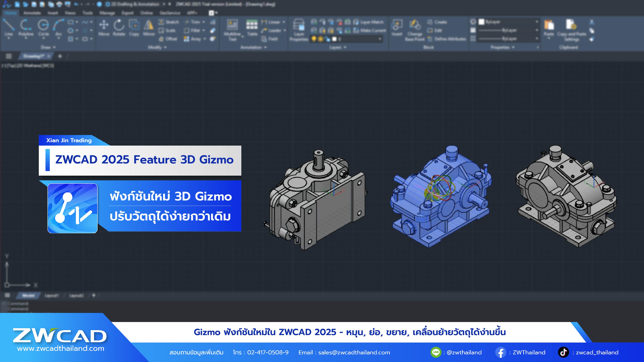This screenshot has width=644, height=362.
Task: Choose the Leader annotation tool
Action: (x=271, y=30)
